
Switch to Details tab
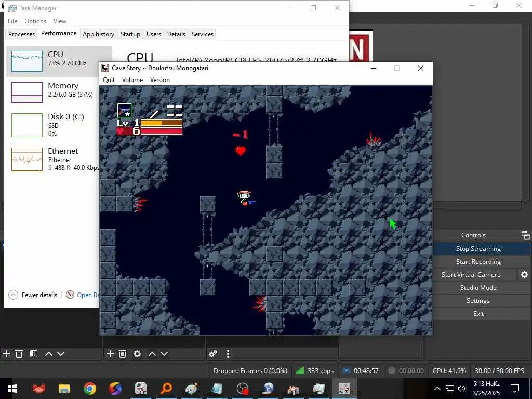[x=177, y=34]
